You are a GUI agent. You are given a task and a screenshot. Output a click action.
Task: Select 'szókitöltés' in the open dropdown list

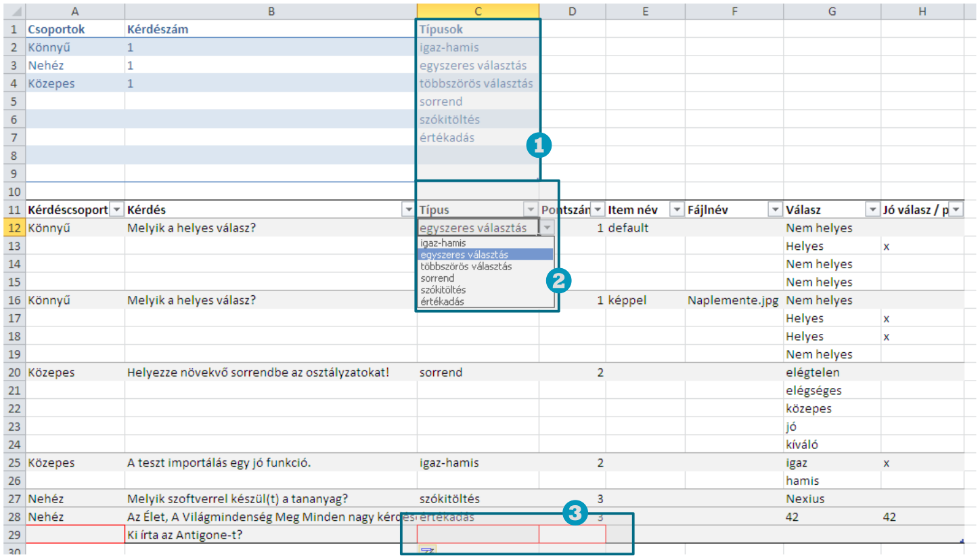[x=443, y=290]
